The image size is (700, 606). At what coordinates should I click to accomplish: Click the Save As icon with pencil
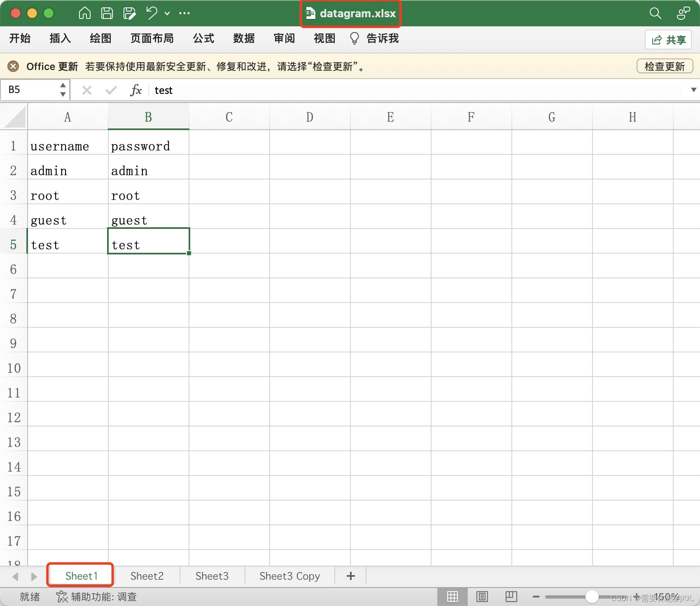click(x=129, y=13)
